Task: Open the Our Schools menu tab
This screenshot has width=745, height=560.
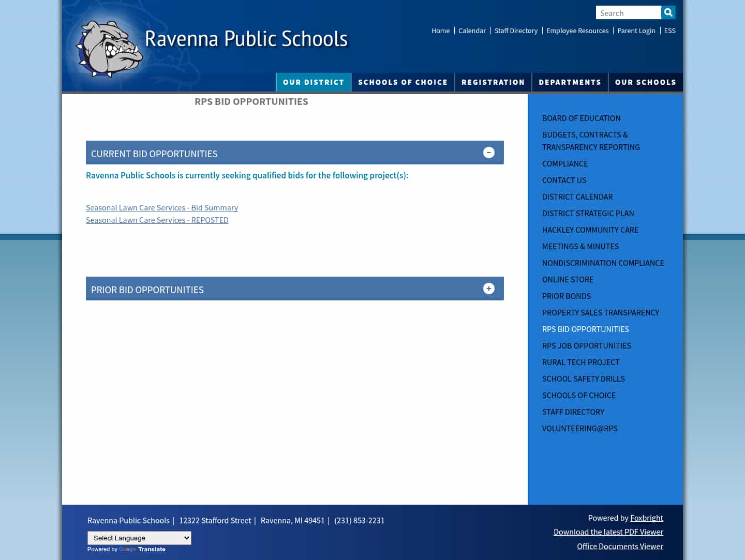Action: coord(645,82)
